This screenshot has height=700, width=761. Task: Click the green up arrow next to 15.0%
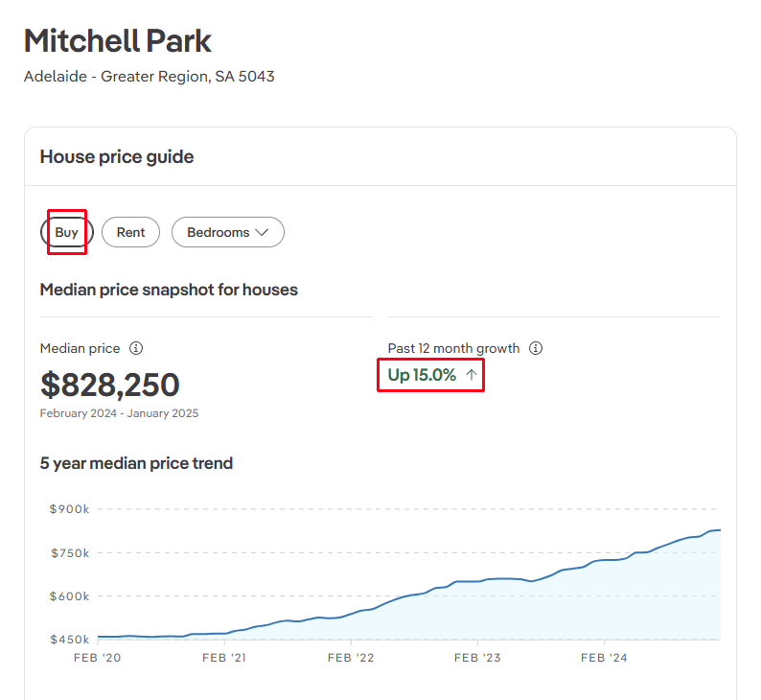pos(471,376)
